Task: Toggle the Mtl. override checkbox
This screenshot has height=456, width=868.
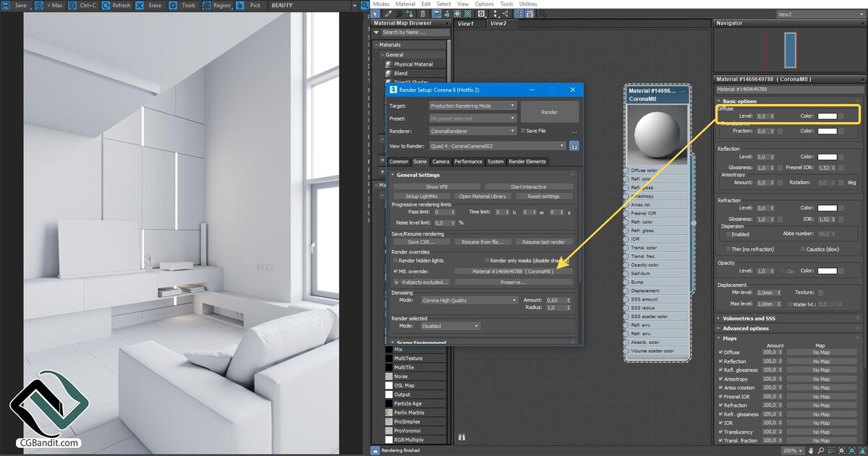Action: click(395, 271)
